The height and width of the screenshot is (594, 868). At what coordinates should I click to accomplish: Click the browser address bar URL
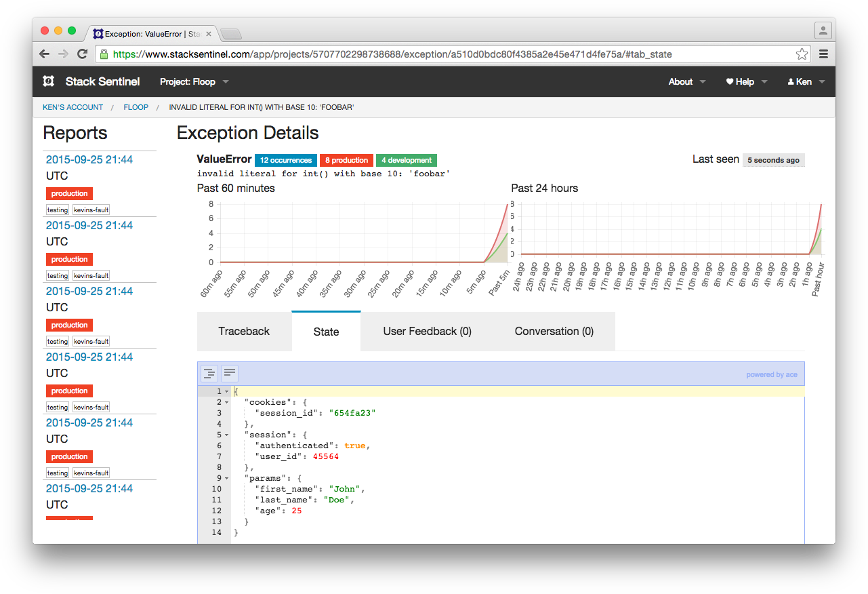tap(392, 54)
